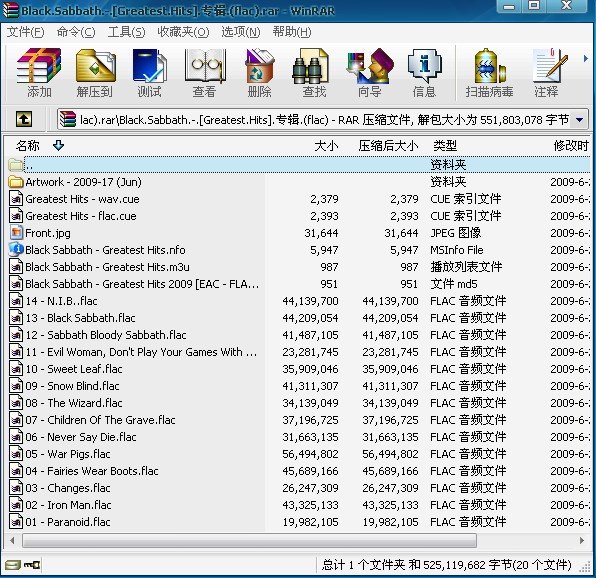Viewport: 596px width, 578px height.
Task: Show archive 信息 (Info) toolbar icon
Action: click(x=424, y=65)
